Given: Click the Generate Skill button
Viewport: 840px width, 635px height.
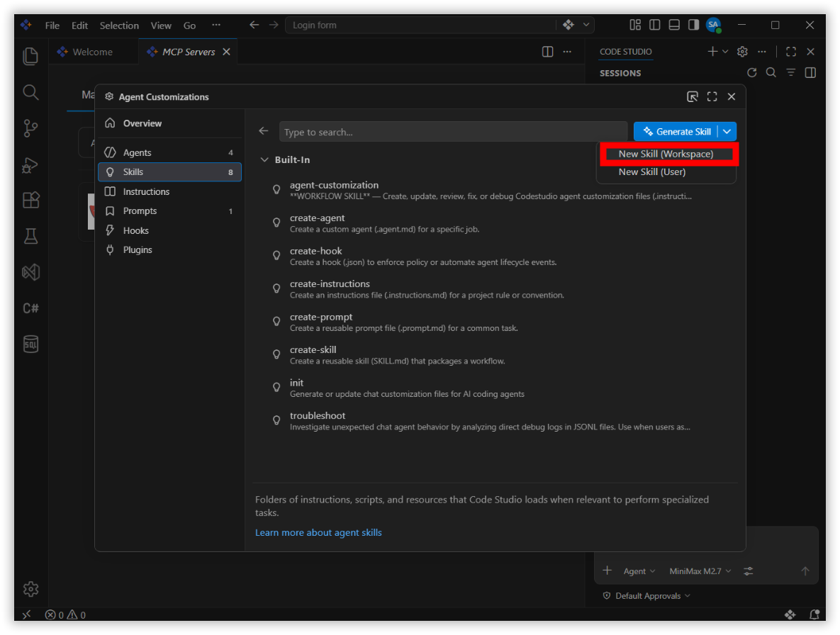Looking at the screenshot, I should [x=678, y=132].
